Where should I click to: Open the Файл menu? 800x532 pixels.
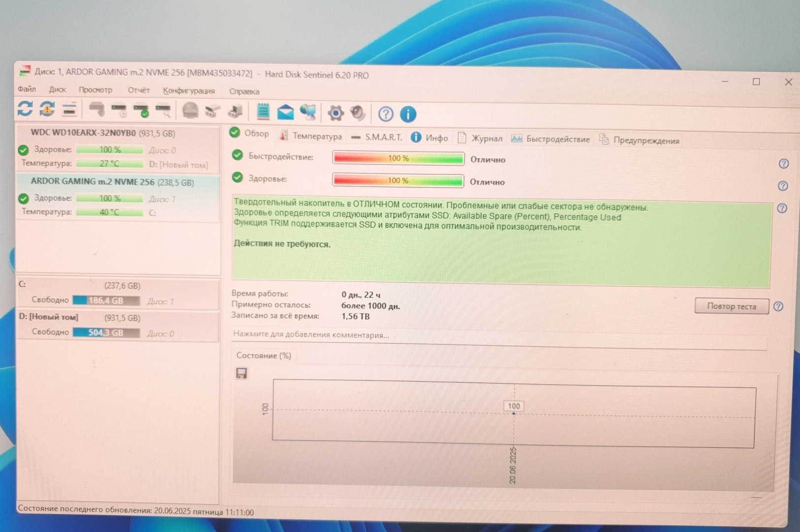[27, 89]
